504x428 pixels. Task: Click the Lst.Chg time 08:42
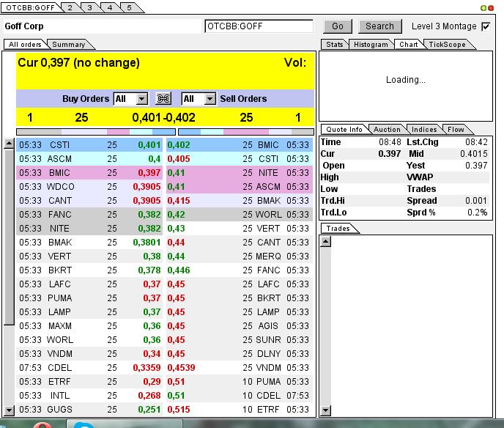click(x=476, y=141)
